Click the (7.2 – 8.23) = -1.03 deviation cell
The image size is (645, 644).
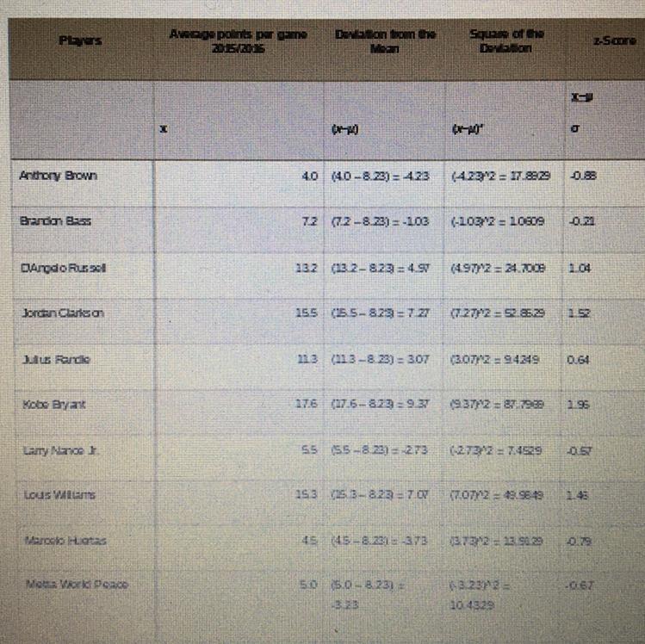[380, 221]
